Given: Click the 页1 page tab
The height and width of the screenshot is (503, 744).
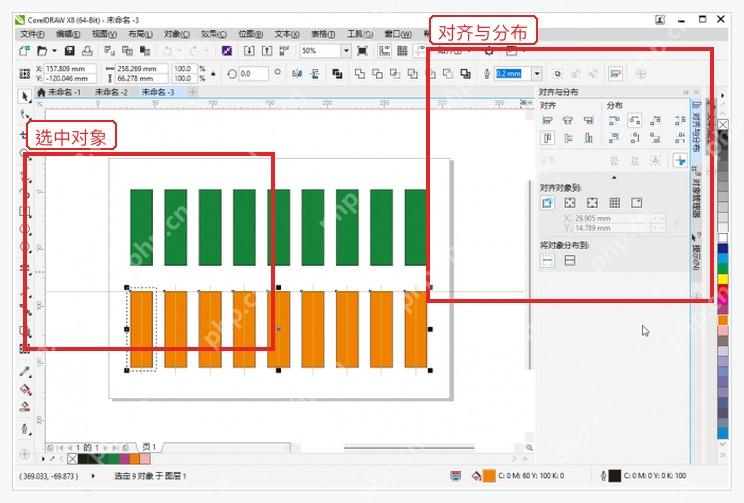Looking at the screenshot, I should point(149,447).
